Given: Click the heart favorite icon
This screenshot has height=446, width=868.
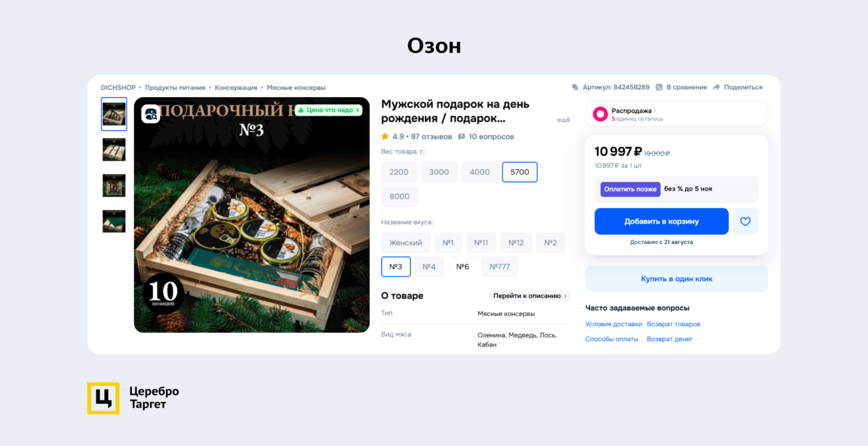Looking at the screenshot, I should click(x=745, y=221).
